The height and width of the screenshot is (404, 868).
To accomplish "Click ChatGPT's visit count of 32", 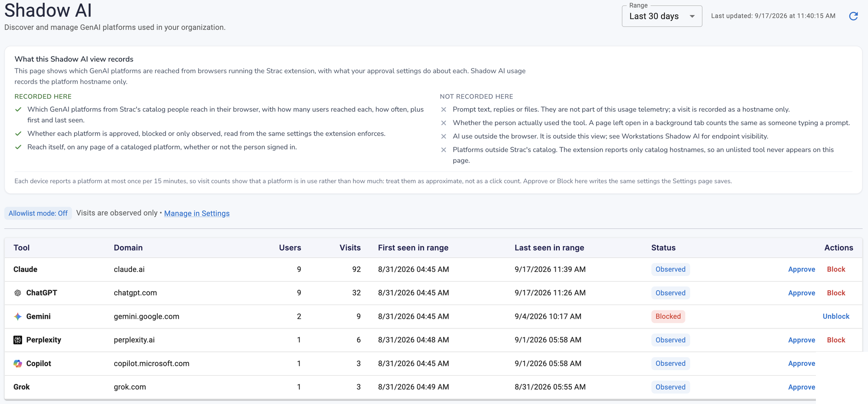I will point(356,293).
